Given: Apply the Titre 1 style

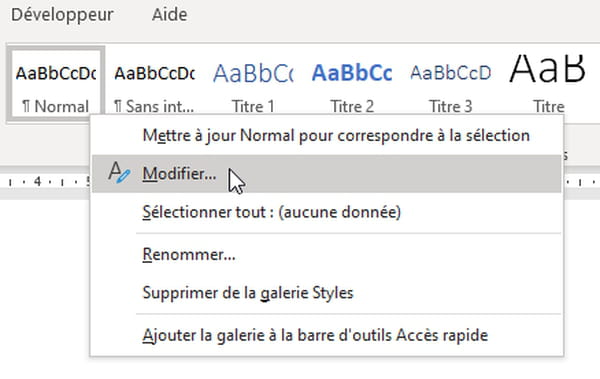Looking at the screenshot, I should (253, 84).
